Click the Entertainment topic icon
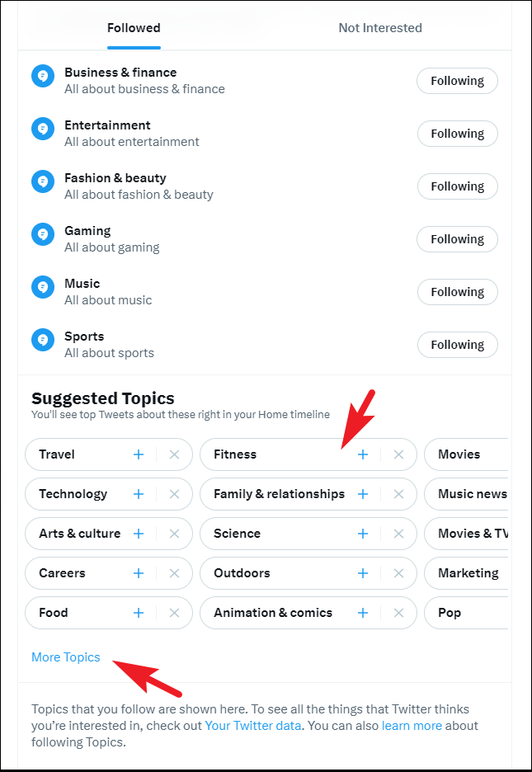The height and width of the screenshot is (772, 532). (43, 129)
